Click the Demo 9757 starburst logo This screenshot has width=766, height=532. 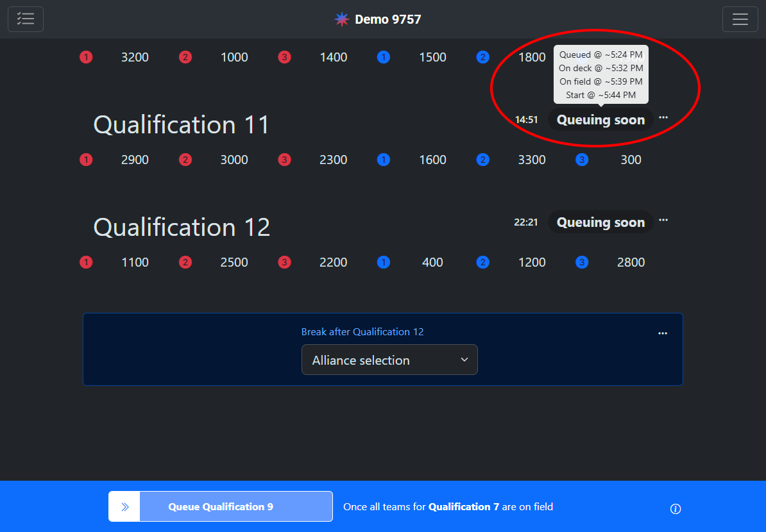[x=341, y=19]
